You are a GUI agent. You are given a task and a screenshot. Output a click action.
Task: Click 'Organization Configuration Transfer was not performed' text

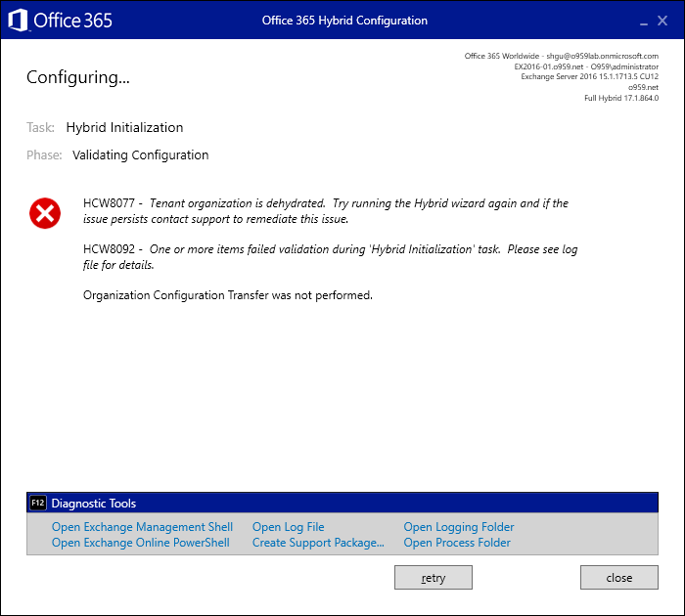[228, 295]
